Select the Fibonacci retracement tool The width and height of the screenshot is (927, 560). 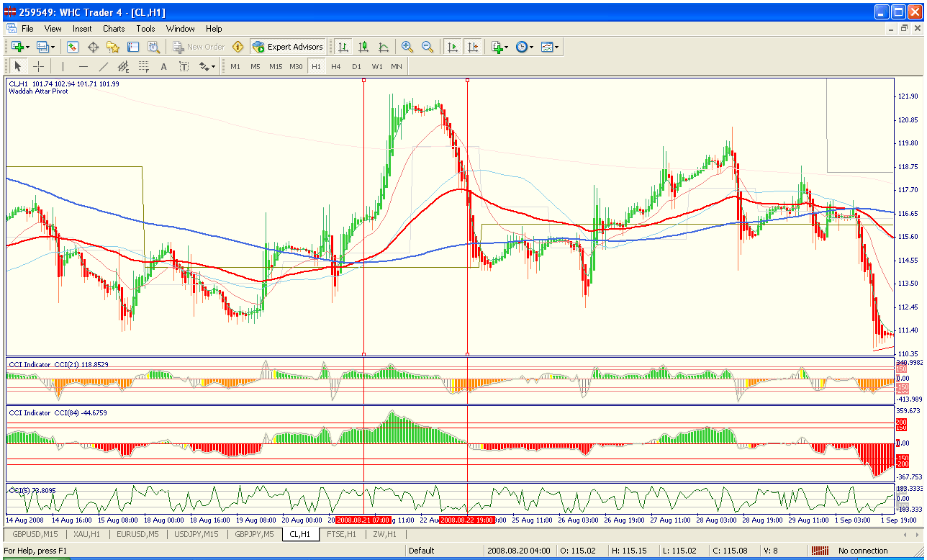[143, 66]
